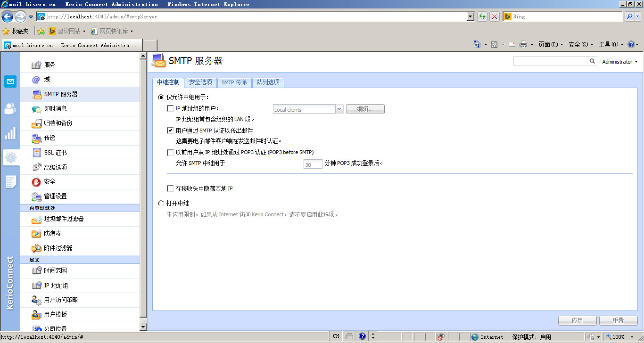Click the 重置 (Reset) button
The height and width of the screenshot is (343, 644).
click(619, 320)
